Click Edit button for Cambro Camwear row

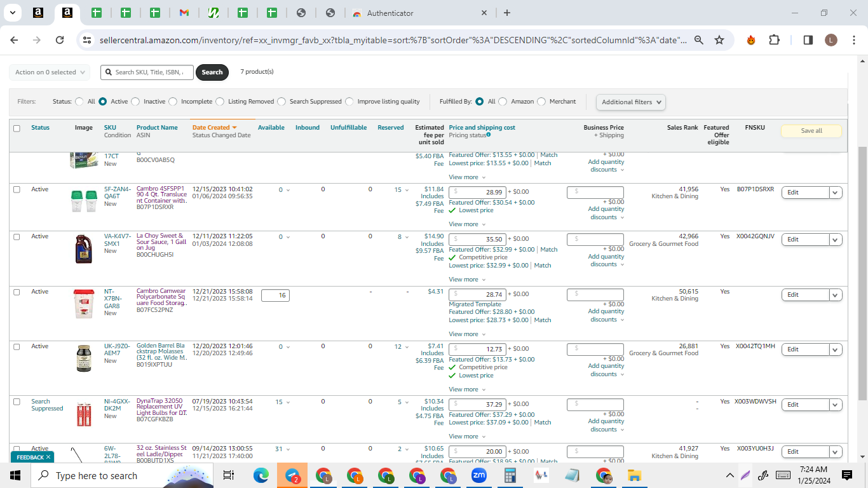click(x=805, y=295)
